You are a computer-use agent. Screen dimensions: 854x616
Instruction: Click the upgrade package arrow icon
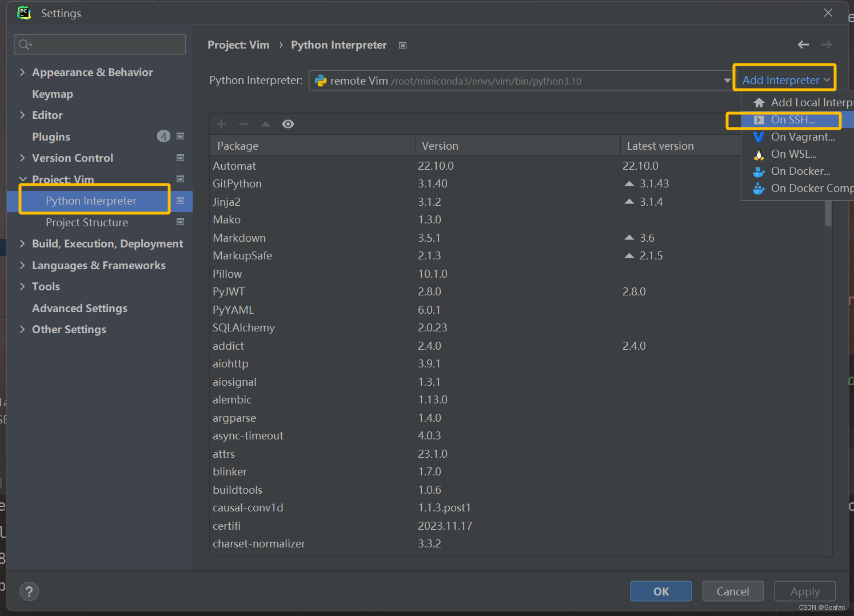click(x=265, y=123)
